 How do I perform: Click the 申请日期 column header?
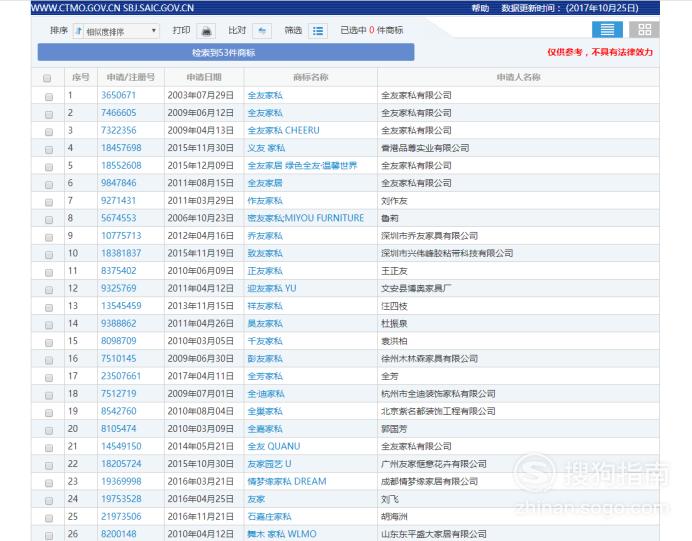[x=204, y=77]
